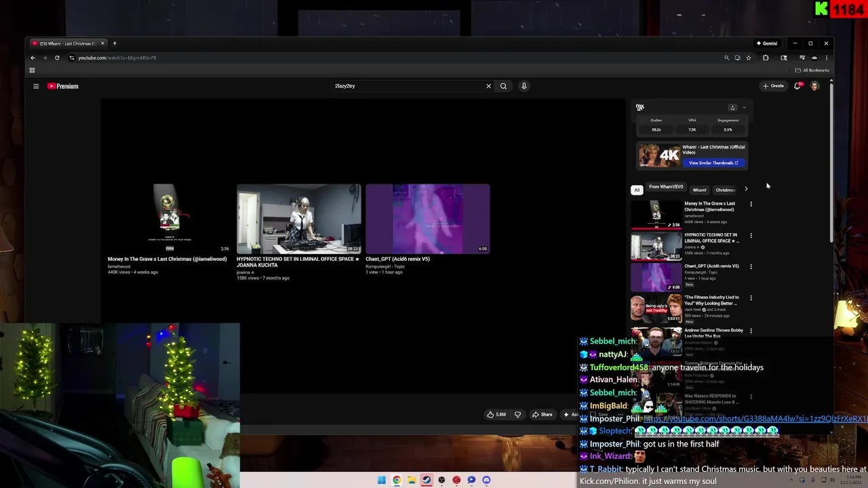Share the video using Share button

tap(542, 414)
